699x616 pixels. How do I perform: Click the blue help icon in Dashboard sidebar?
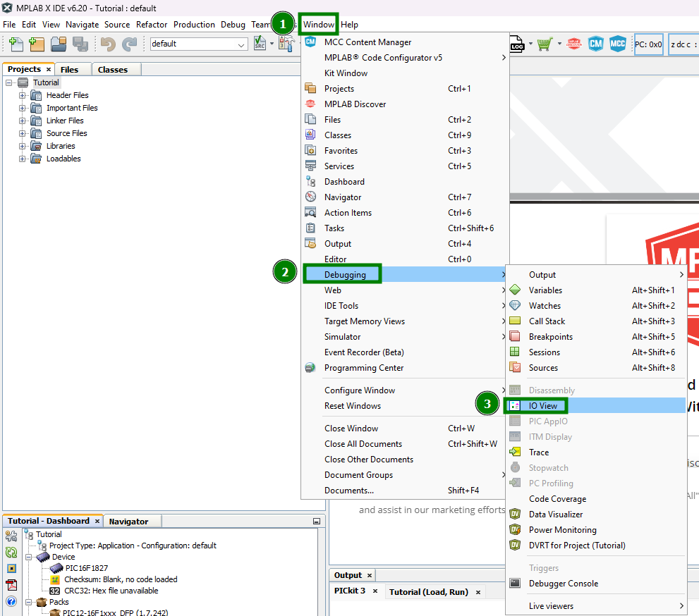pyautogui.click(x=11, y=601)
